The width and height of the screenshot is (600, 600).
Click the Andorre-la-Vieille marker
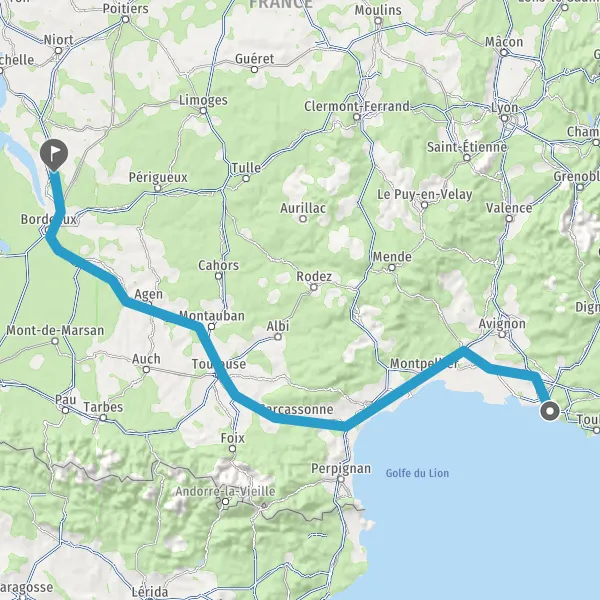[226, 501]
